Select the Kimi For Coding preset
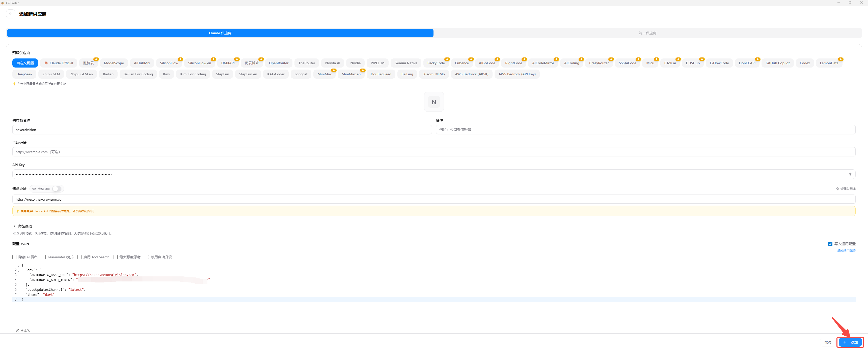Viewport: 868px width, 351px height. click(193, 74)
